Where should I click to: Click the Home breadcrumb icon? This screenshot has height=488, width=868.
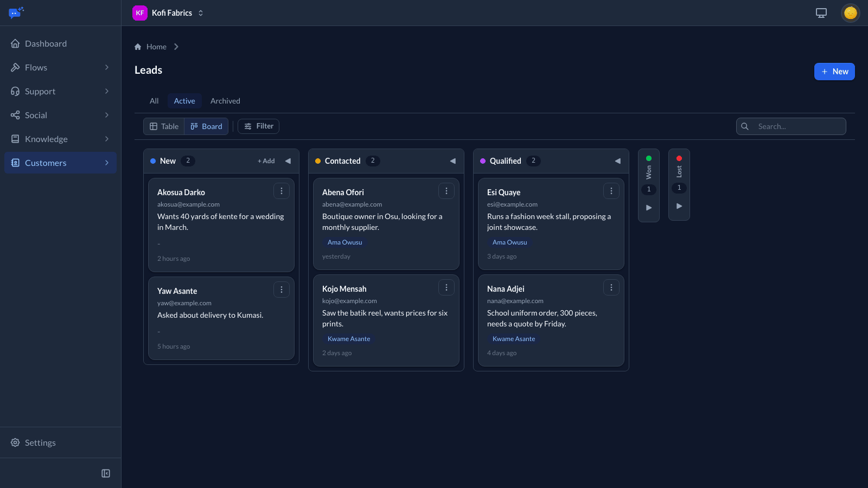coord(138,47)
